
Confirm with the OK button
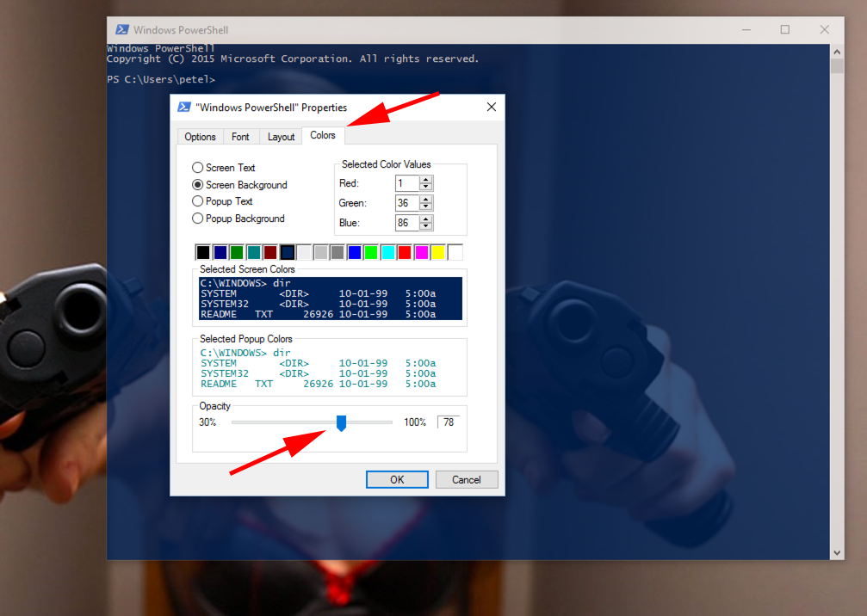[397, 479]
